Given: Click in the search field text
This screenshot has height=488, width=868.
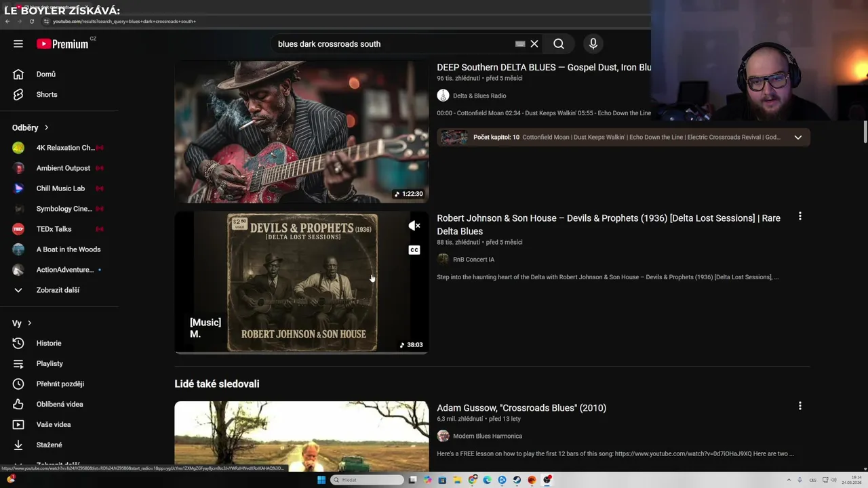Looking at the screenshot, I should pos(329,44).
